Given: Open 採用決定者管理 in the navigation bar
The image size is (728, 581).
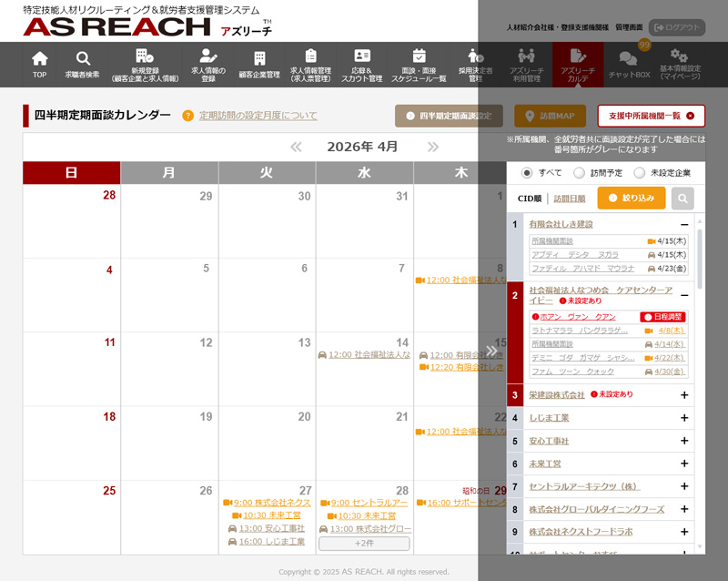Looking at the screenshot, I should tap(475, 64).
